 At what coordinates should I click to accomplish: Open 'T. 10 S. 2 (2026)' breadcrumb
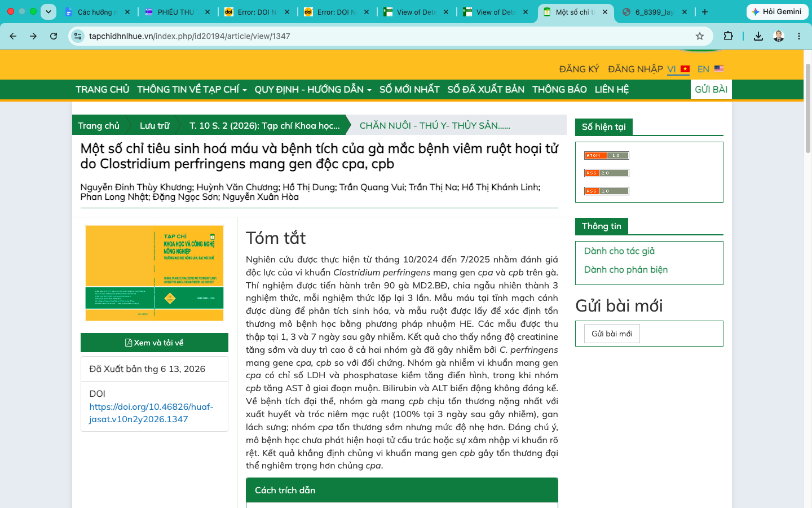pos(264,125)
